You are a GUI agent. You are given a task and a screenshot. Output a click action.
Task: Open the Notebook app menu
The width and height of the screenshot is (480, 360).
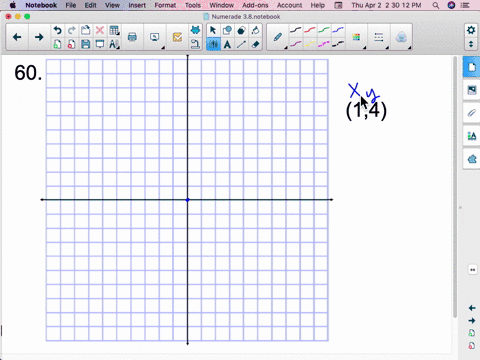point(41,5)
